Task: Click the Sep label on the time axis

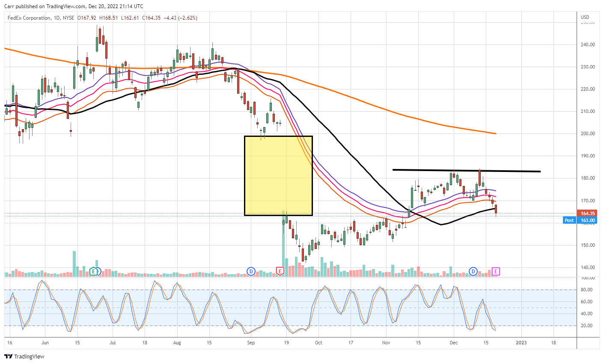Action: [x=251, y=343]
